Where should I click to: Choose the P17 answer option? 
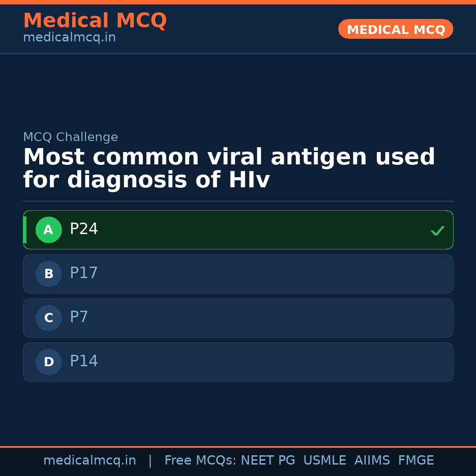pyautogui.click(x=238, y=274)
